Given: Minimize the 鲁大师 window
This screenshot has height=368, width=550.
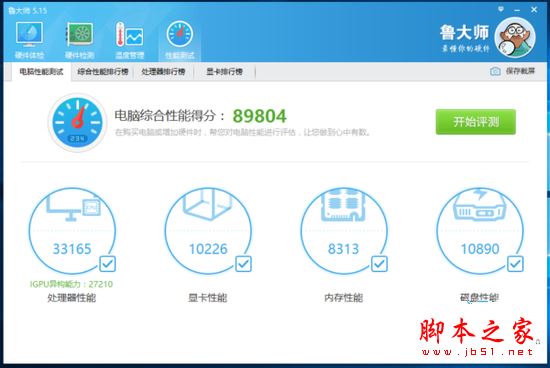Looking at the screenshot, I should click(x=517, y=10).
